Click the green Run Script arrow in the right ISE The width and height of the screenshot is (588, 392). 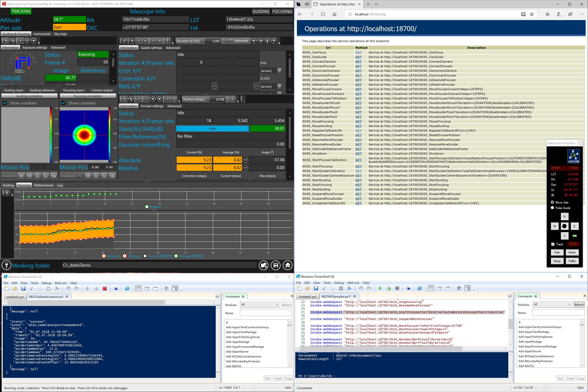pos(380,288)
